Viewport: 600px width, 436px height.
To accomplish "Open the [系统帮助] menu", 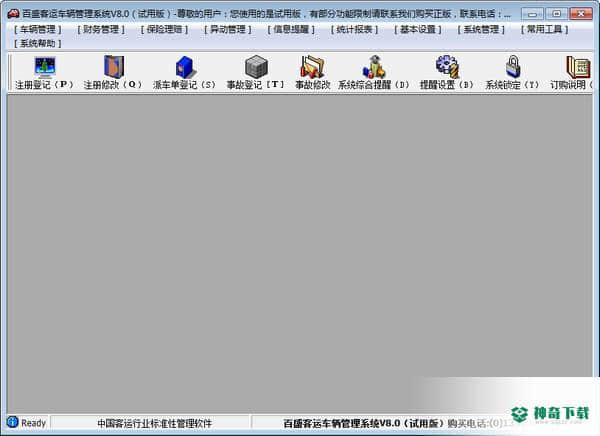I will (x=38, y=44).
